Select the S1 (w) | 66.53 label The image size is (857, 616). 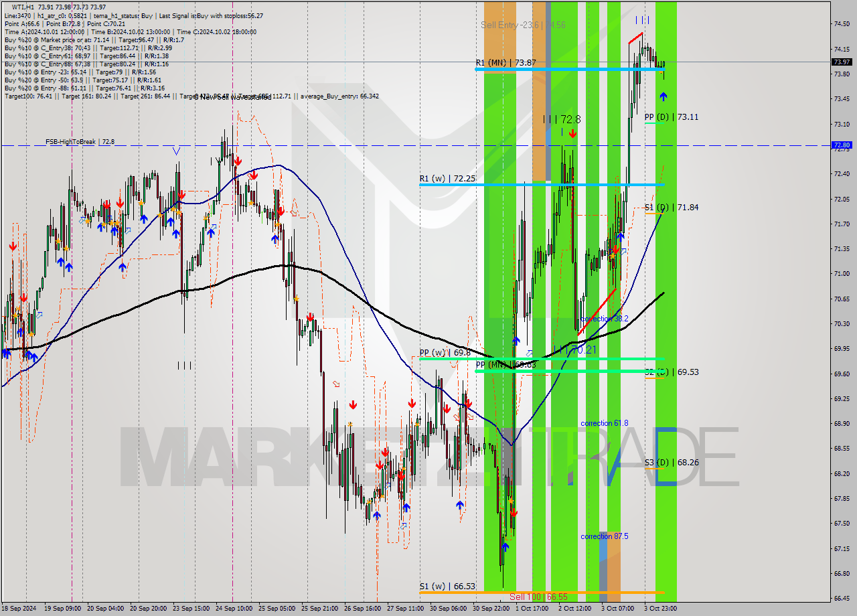point(447,586)
